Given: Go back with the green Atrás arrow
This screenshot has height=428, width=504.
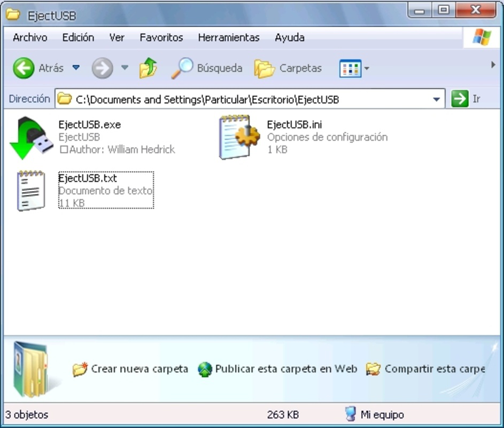Looking at the screenshot, I should 24,68.
